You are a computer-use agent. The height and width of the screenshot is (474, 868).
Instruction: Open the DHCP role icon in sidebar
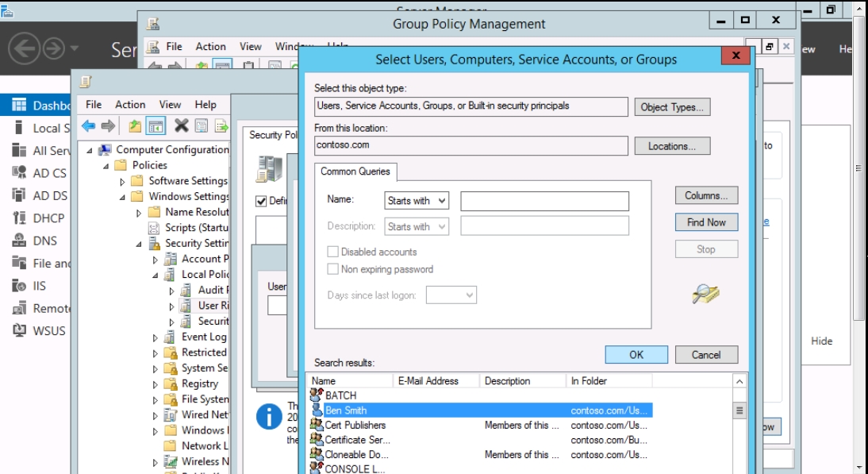tap(19, 218)
